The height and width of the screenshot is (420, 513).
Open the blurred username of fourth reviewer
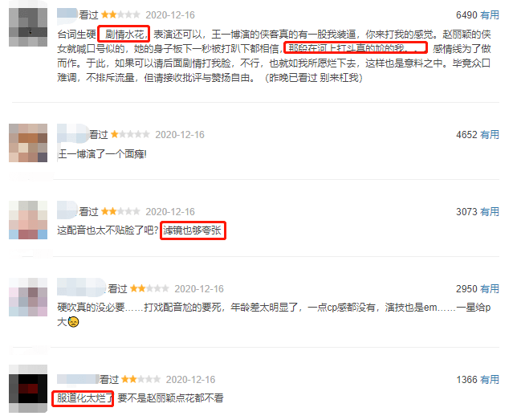tap(81, 288)
